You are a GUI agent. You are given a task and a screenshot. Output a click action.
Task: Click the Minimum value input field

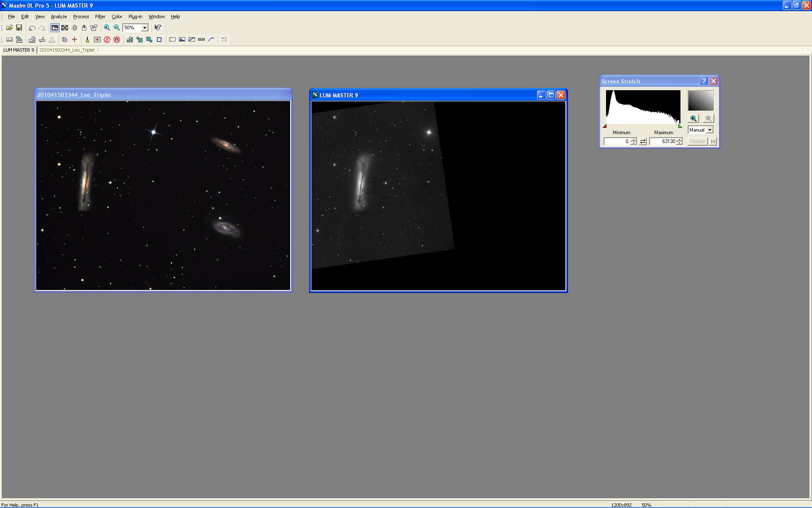[x=617, y=141]
